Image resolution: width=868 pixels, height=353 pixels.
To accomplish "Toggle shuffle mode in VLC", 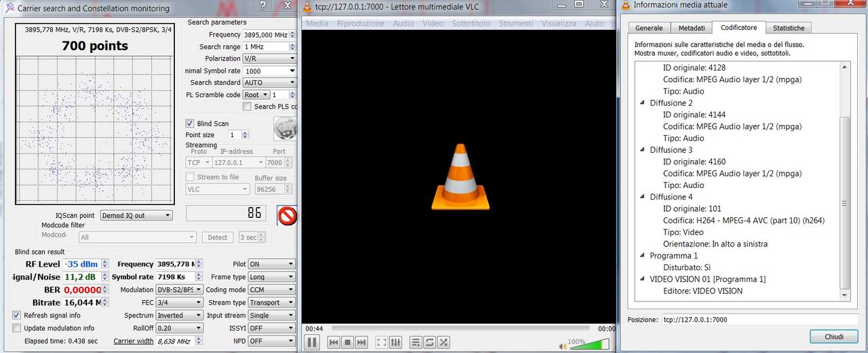I will (443, 342).
